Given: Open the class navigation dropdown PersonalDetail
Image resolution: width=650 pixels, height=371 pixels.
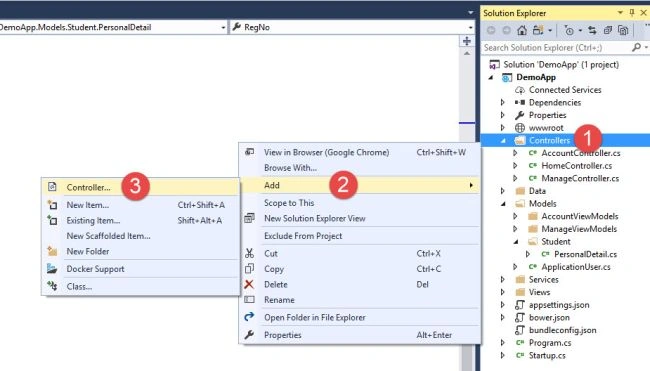Looking at the screenshot, I should coord(223,27).
